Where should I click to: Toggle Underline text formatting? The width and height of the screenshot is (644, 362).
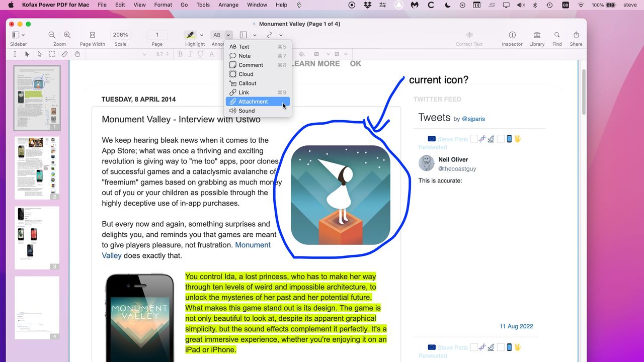199,54
